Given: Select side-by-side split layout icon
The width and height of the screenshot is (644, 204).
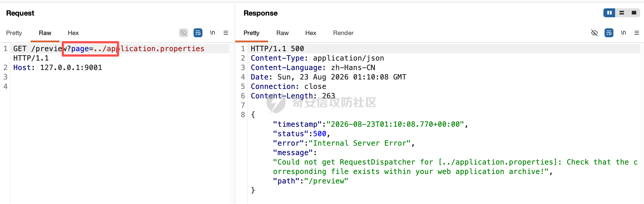Looking at the screenshot, I should pyautogui.click(x=609, y=13).
